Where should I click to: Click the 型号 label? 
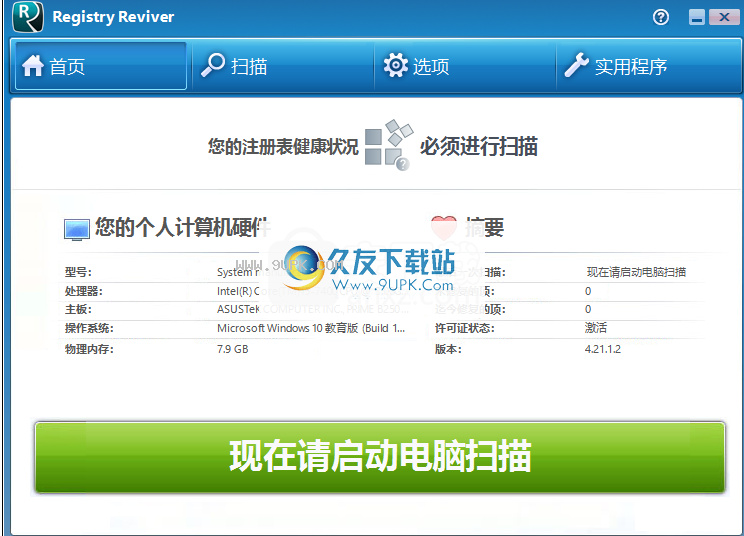(x=78, y=272)
